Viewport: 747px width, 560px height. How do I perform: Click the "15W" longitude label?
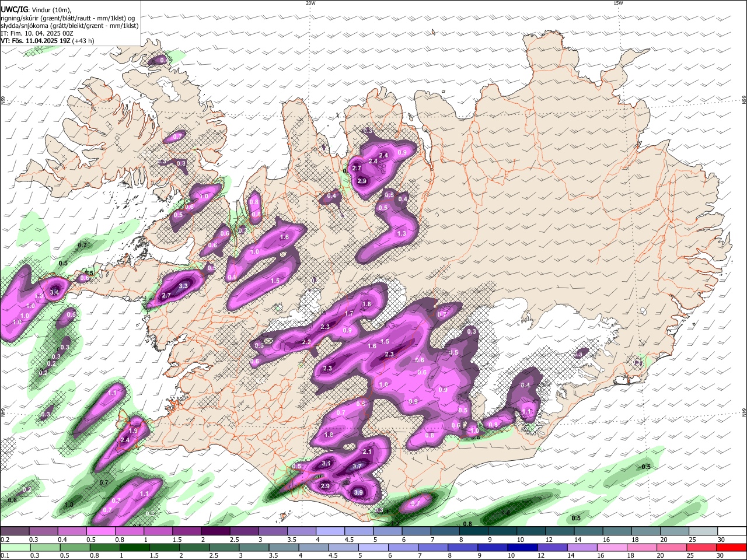(x=619, y=3)
